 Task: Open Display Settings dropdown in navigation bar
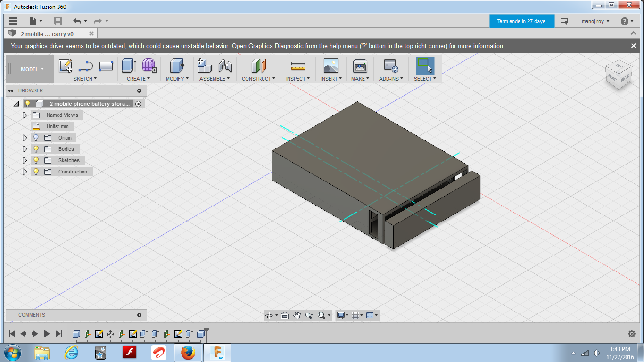tap(343, 315)
